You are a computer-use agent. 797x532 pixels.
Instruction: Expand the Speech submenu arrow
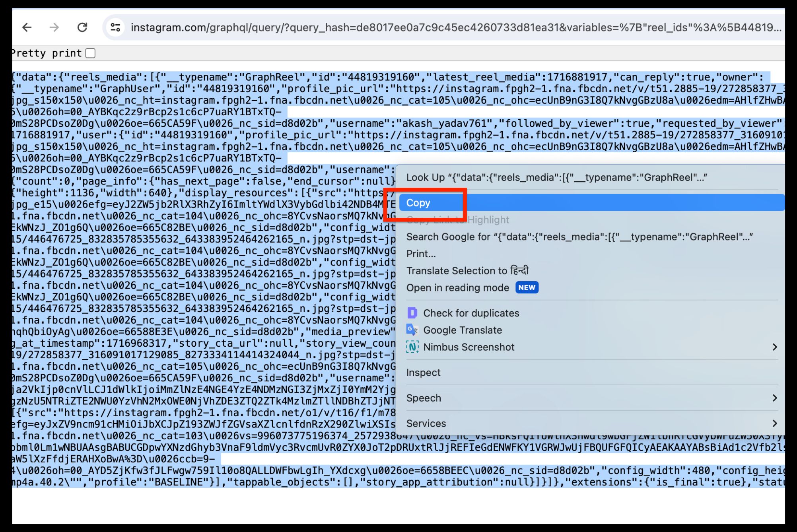tap(775, 398)
